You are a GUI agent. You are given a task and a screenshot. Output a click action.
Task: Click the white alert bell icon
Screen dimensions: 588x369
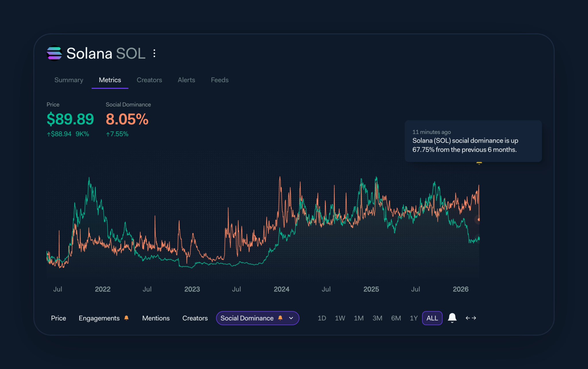[x=452, y=318]
